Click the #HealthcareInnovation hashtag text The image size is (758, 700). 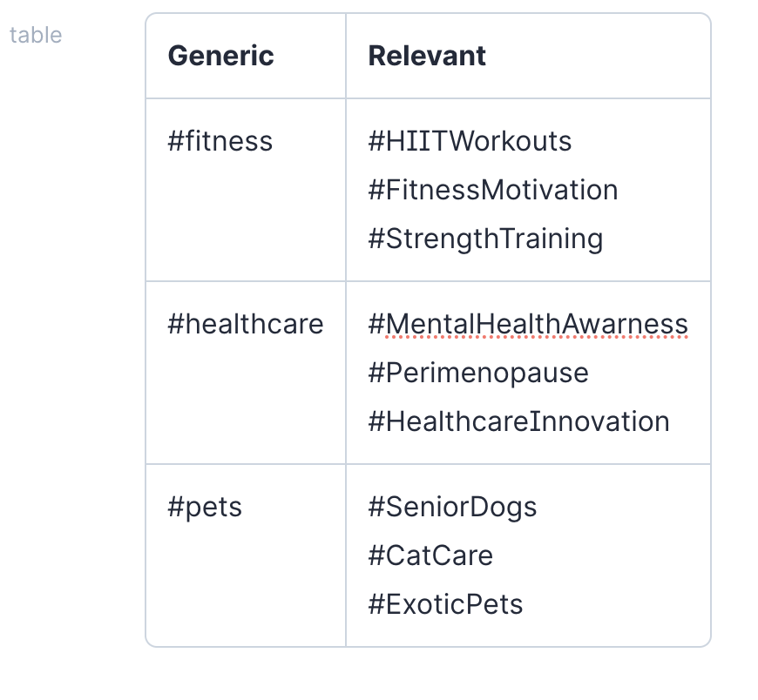pos(519,421)
